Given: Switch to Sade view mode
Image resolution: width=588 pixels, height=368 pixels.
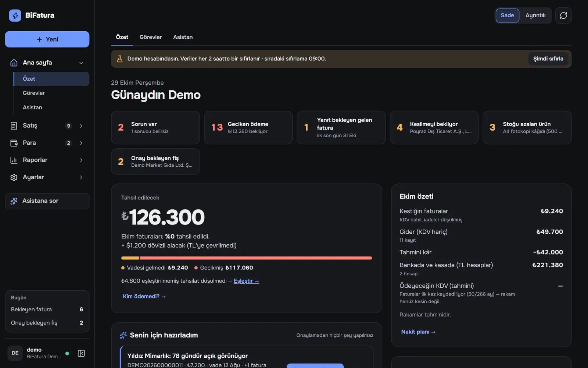Looking at the screenshot, I should 507,15.
